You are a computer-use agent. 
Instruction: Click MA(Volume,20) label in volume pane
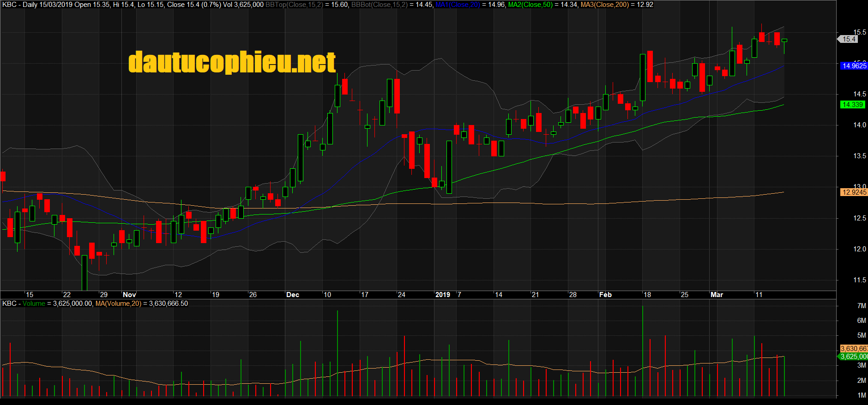(118, 304)
